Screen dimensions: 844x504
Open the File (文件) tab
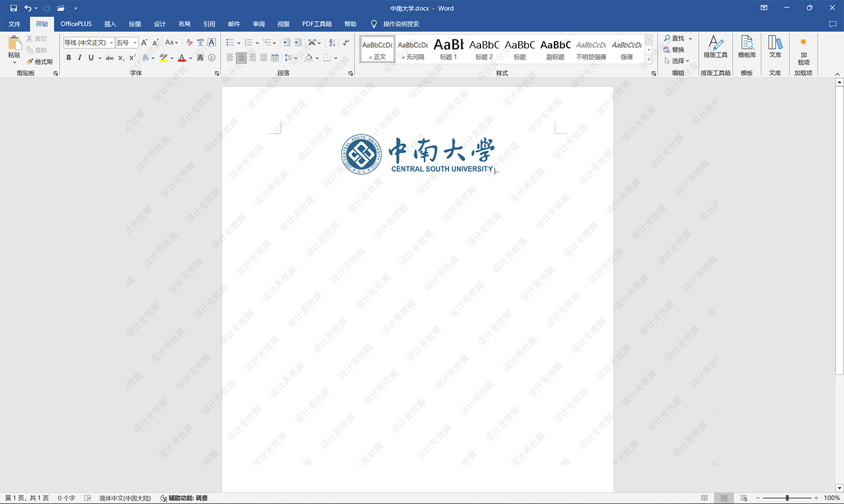point(15,24)
